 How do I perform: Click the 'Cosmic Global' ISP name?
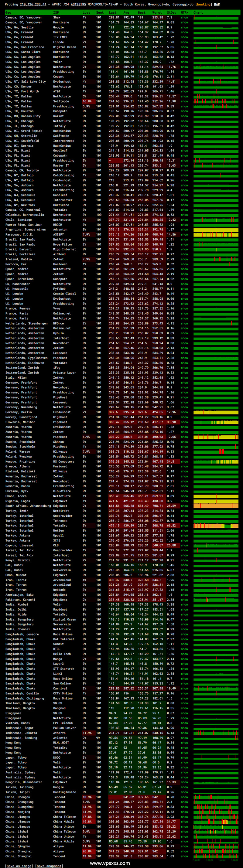point(64,294)
